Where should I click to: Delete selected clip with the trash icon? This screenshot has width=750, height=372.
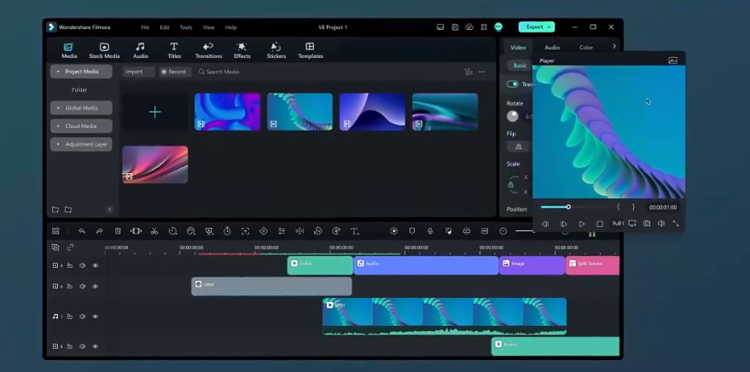(118, 231)
